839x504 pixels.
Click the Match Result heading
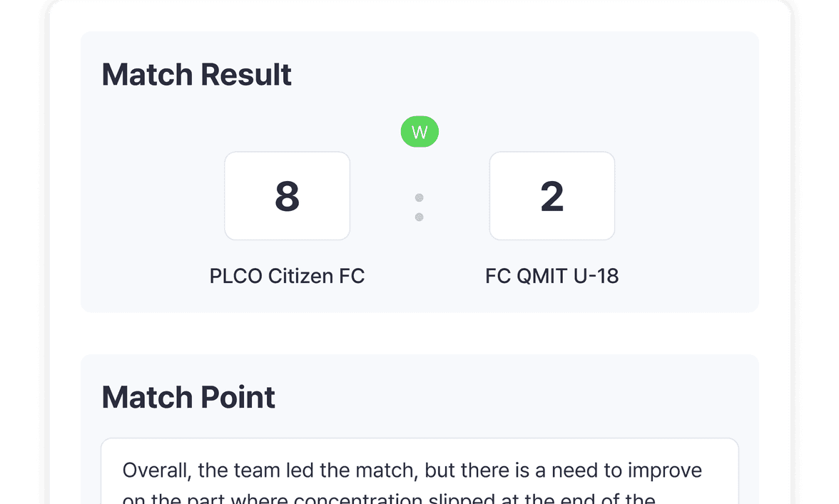point(196,75)
